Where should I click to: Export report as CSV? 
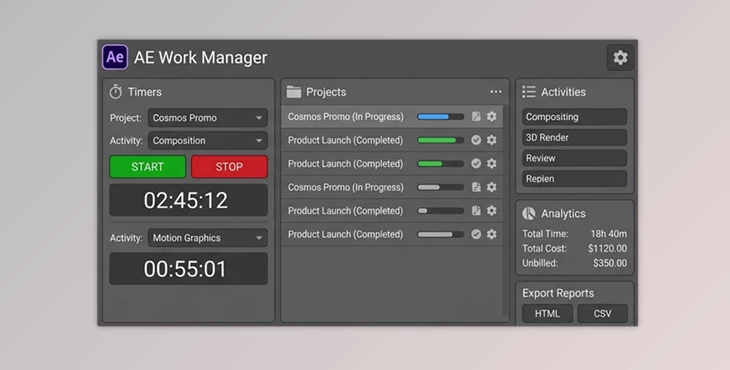tap(602, 314)
